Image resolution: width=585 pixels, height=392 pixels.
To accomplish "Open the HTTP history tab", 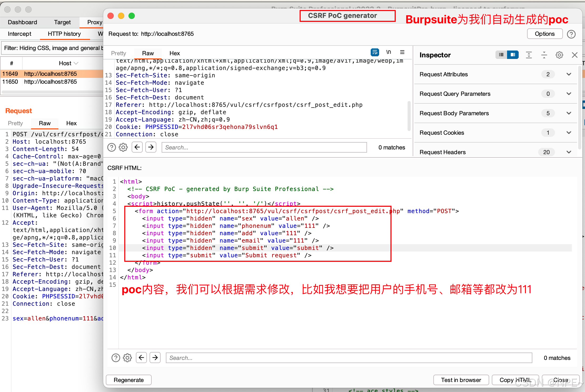I will [x=64, y=34].
